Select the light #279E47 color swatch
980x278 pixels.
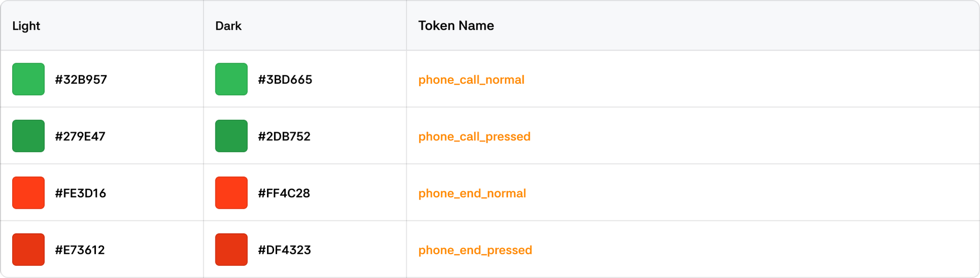[x=29, y=136]
